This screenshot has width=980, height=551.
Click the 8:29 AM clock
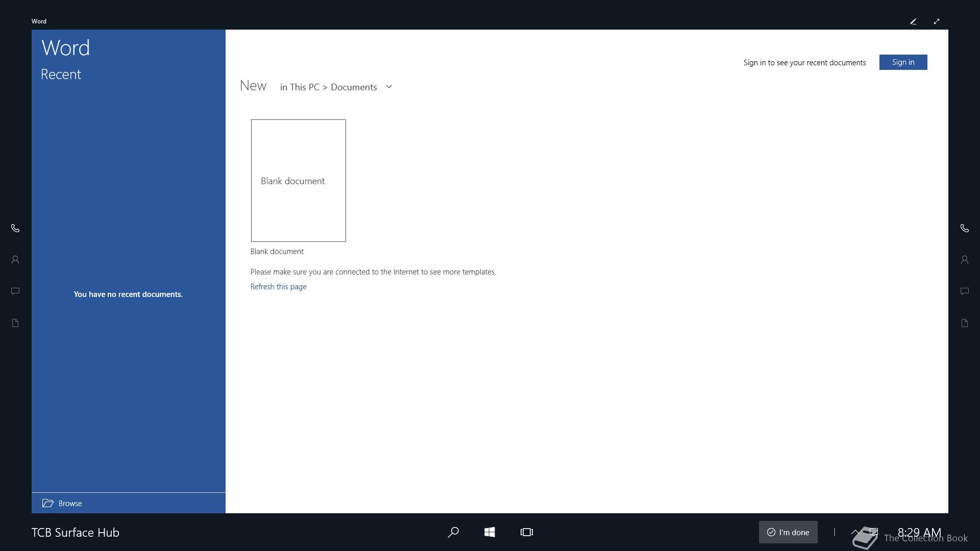[919, 532]
